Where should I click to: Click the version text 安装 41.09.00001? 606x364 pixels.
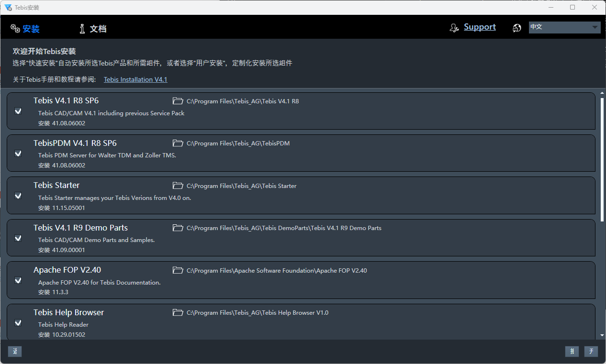pos(62,250)
